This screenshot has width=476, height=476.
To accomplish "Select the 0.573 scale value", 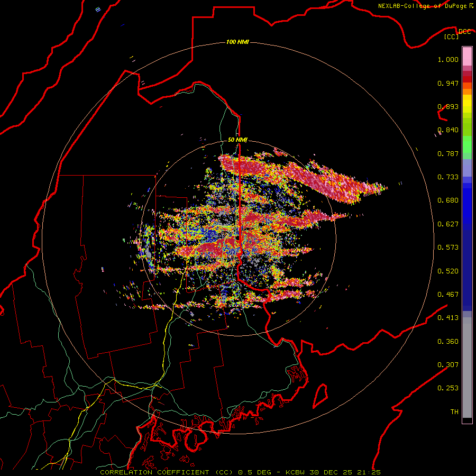I will coord(448,248).
